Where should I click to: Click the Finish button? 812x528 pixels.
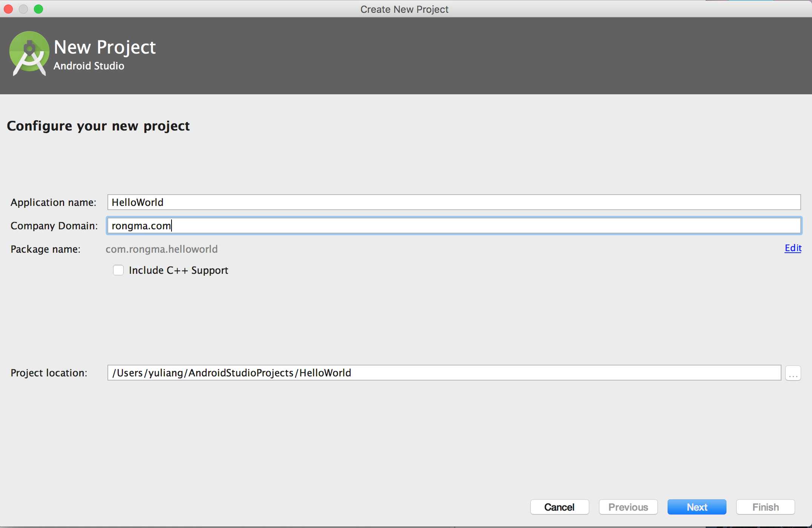click(765, 507)
